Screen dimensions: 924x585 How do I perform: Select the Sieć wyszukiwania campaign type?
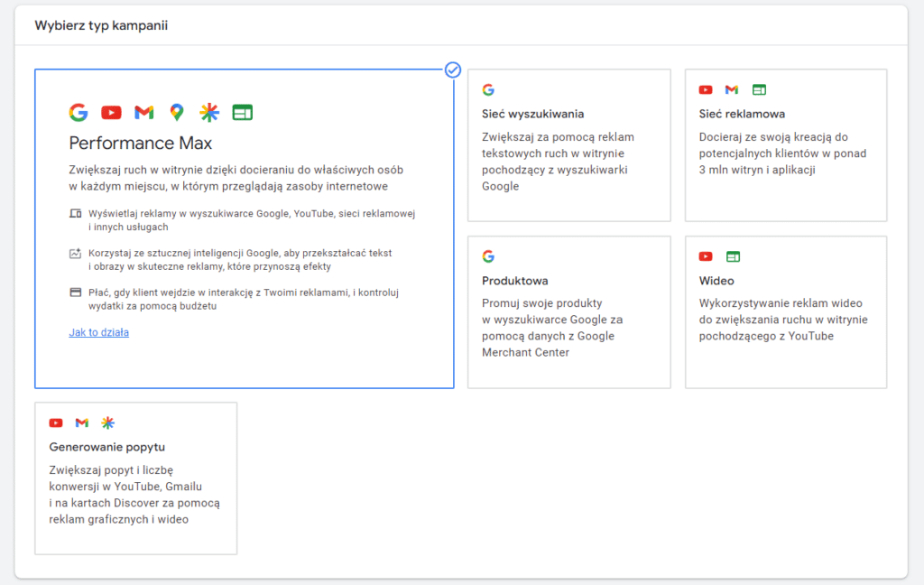[568, 145]
